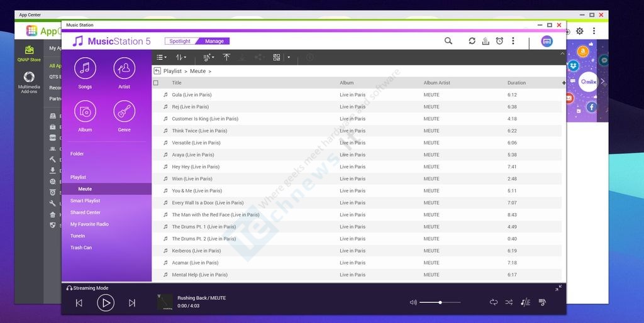Open App Center more options menu
The image size is (644, 323).
(x=594, y=31)
